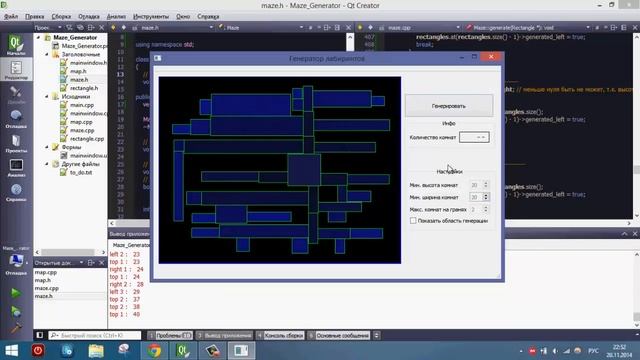Toggle the sidebar visibility icon

(x=40, y=335)
